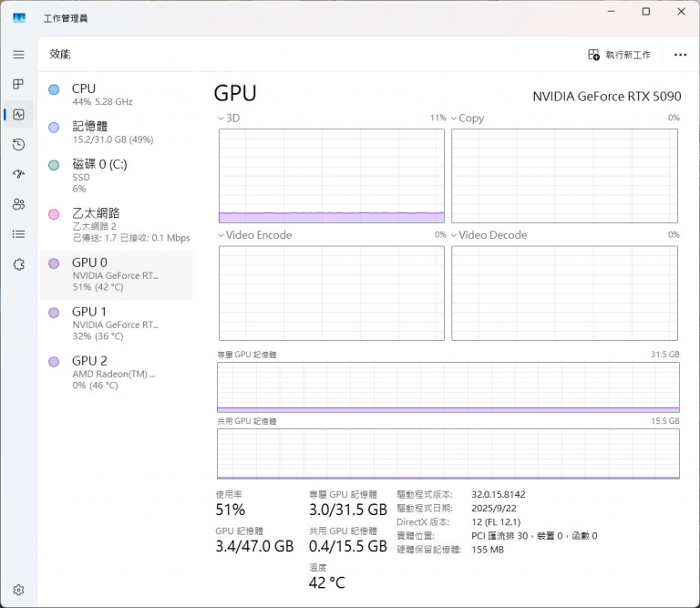Open the Users page icon

(18, 204)
